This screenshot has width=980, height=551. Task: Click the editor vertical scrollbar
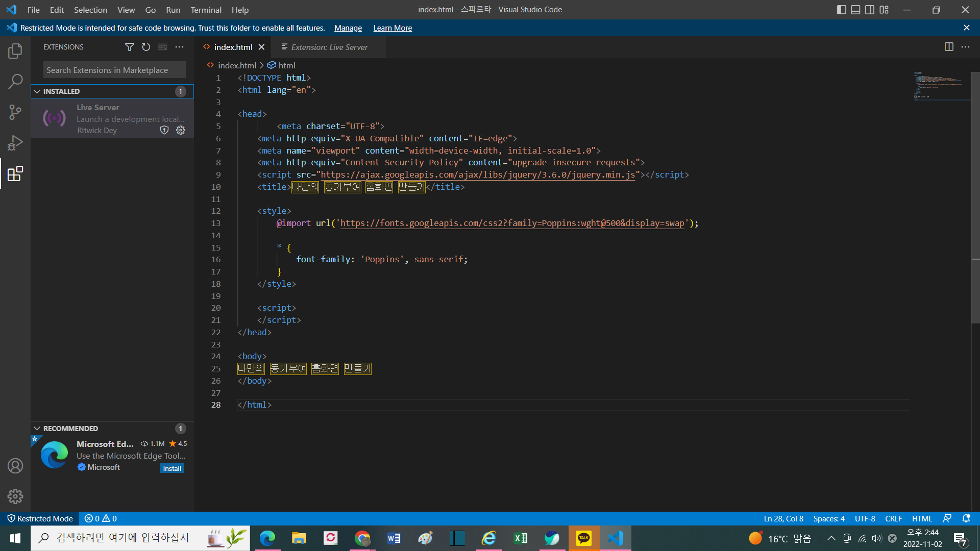pos(975,197)
